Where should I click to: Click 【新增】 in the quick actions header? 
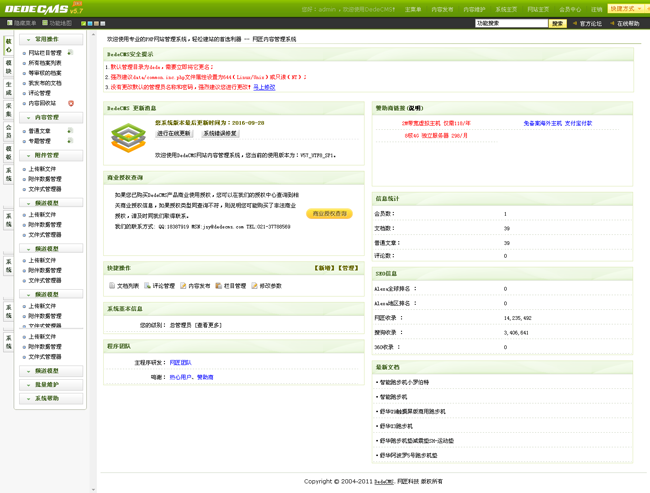pyautogui.click(x=325, y=268)
